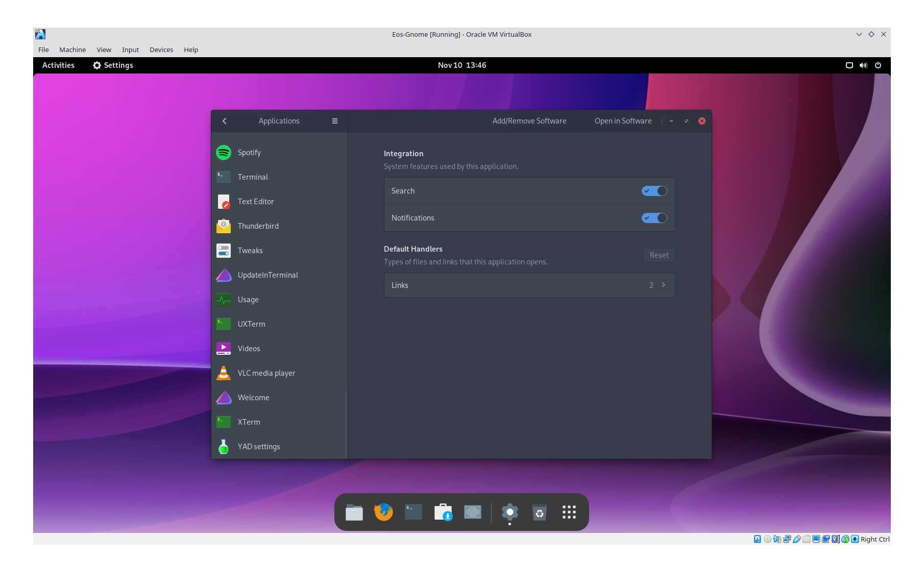Open the Terminal dock icon
Screen dimensions: 924x584
[x=414, y=512]
